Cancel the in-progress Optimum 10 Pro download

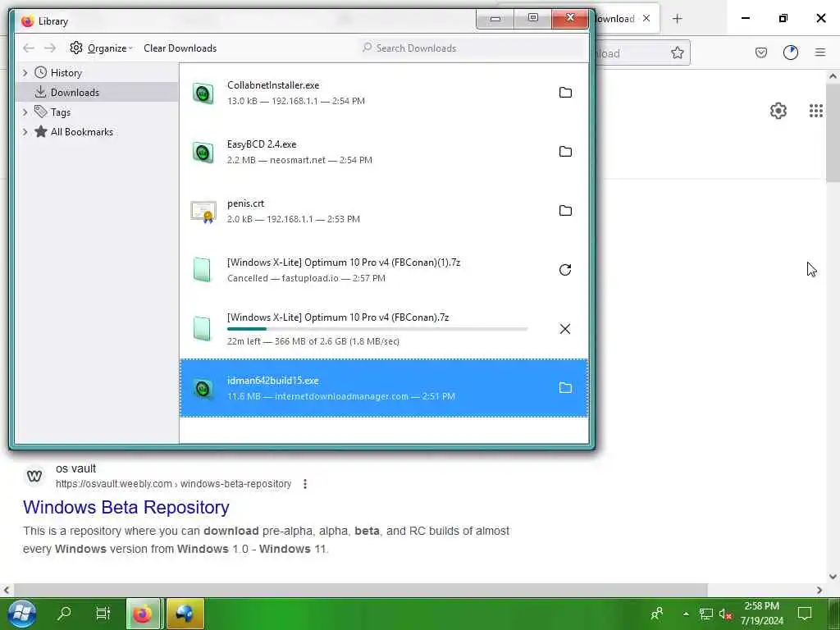click(565, 329)
